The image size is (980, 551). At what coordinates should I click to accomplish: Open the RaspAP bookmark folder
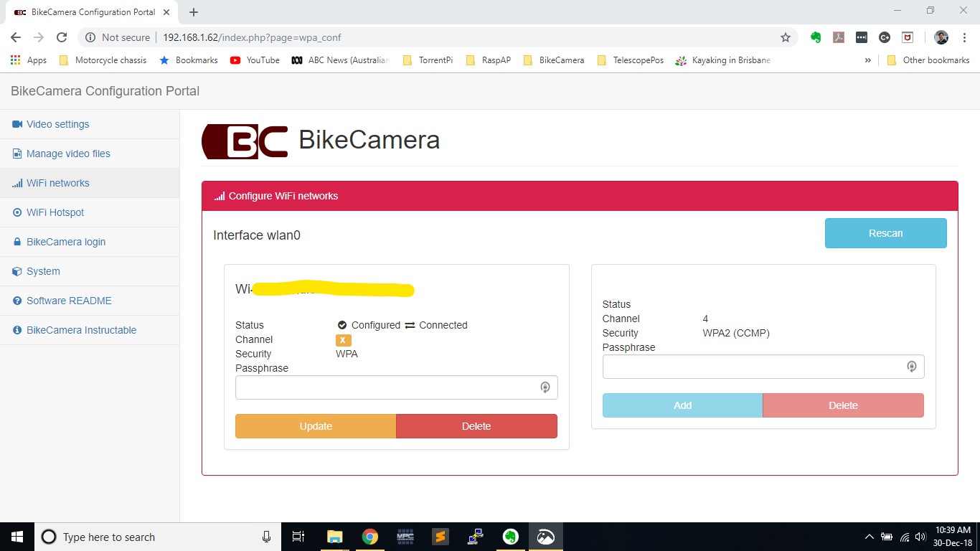point(489,60)
